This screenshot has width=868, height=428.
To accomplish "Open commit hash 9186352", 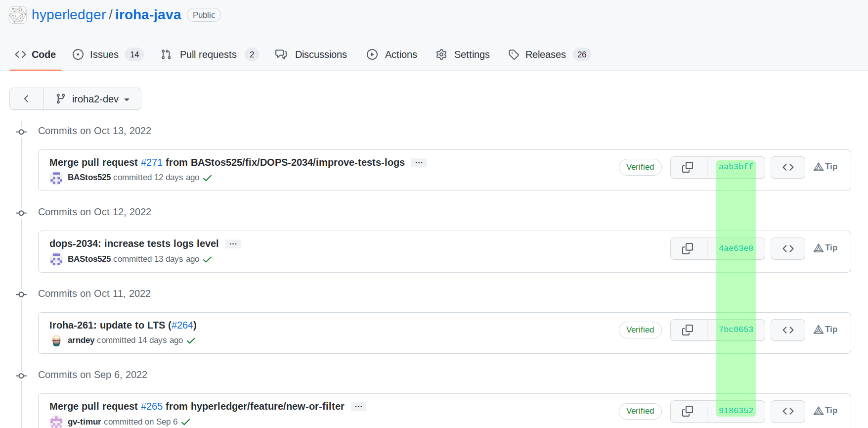I will pos(736,411).
